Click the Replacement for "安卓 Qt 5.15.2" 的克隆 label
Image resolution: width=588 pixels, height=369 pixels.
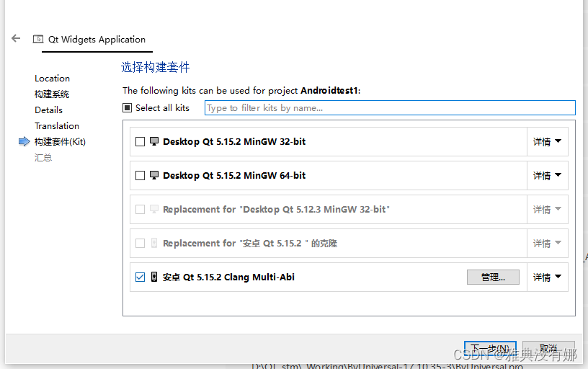coord(250,244)
